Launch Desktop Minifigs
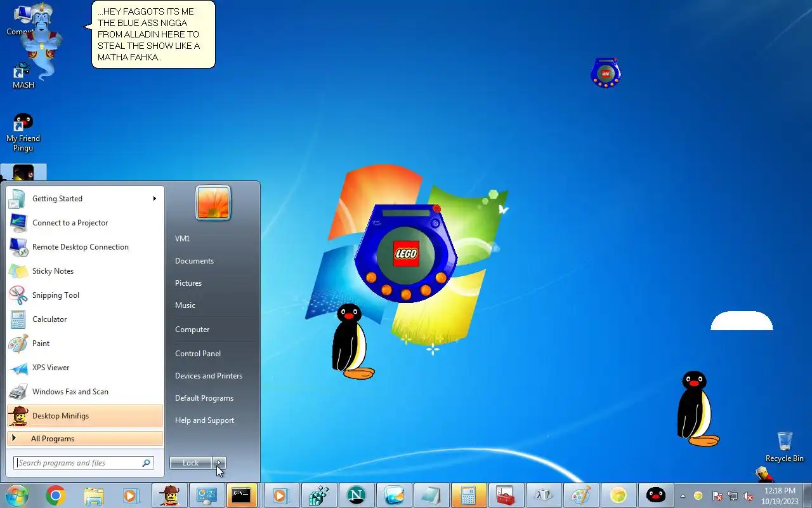This screenshot has width=812, height=508. point(85,416)
